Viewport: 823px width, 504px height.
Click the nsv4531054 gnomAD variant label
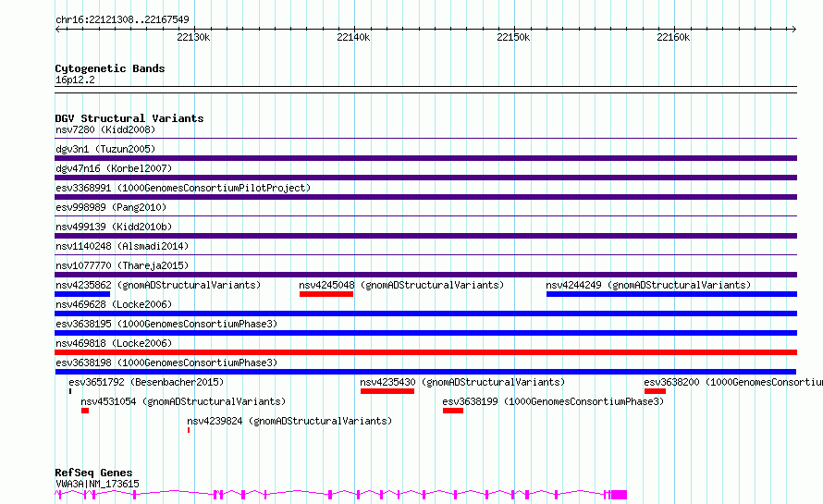tap(183, 401)
